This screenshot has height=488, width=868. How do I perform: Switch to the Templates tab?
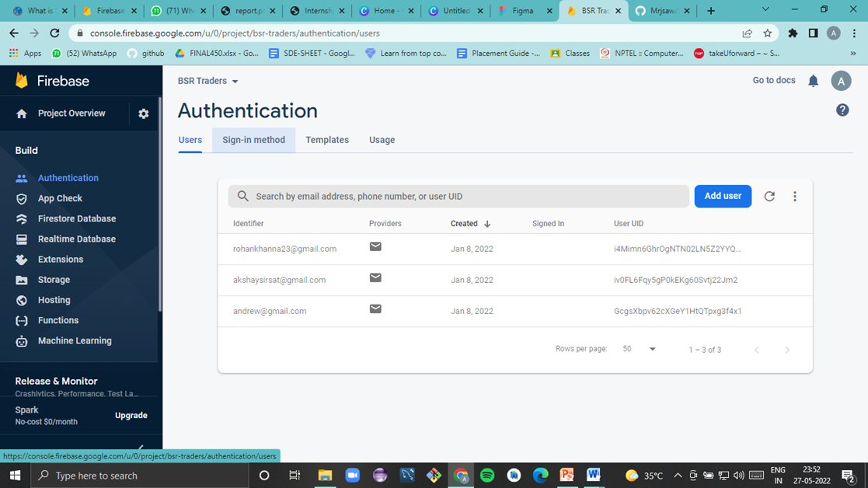click(x=327, y=140)
